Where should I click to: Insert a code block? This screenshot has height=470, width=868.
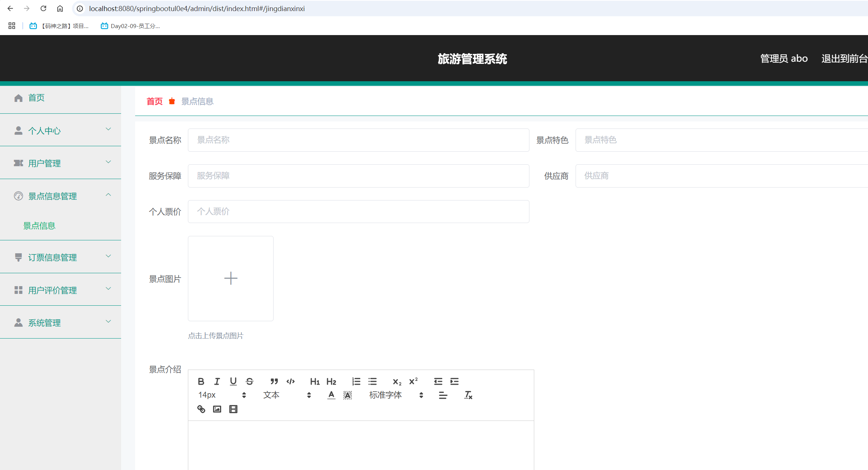point(291,381)
